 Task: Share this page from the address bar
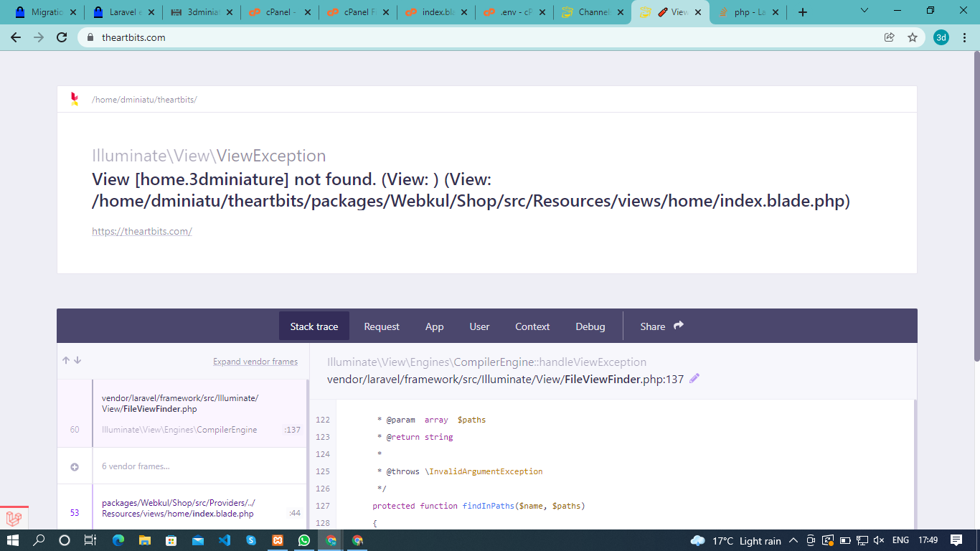point(890,37)
